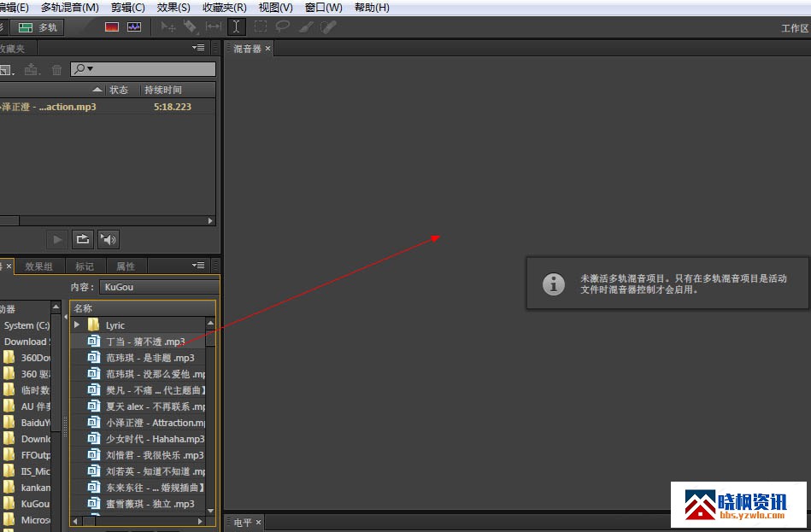Screen dimensions: 811x532
Task: Open the 收藏夹(R) menu
Action: pos(225,8)
